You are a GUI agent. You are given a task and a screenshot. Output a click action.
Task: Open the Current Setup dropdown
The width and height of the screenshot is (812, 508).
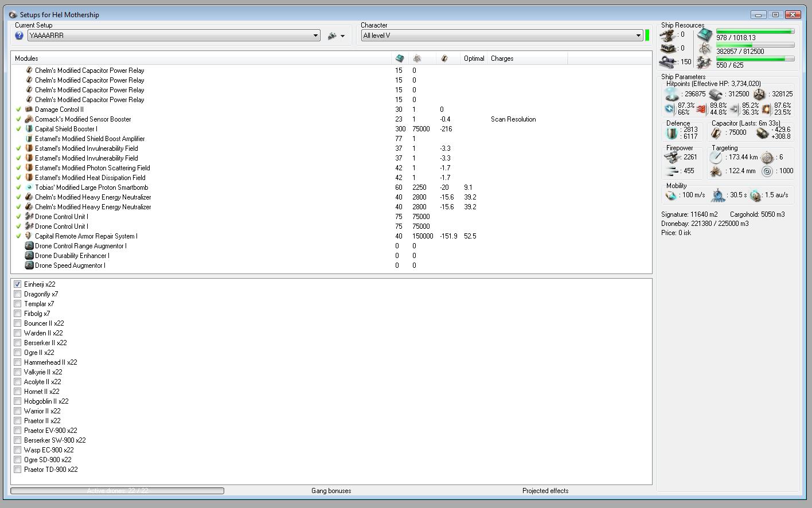(174, 36)
